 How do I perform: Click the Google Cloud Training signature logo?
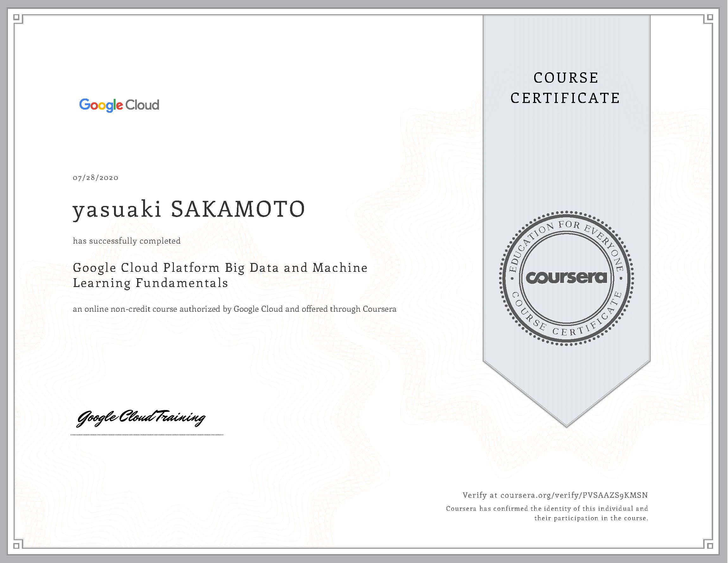(141, 418)
